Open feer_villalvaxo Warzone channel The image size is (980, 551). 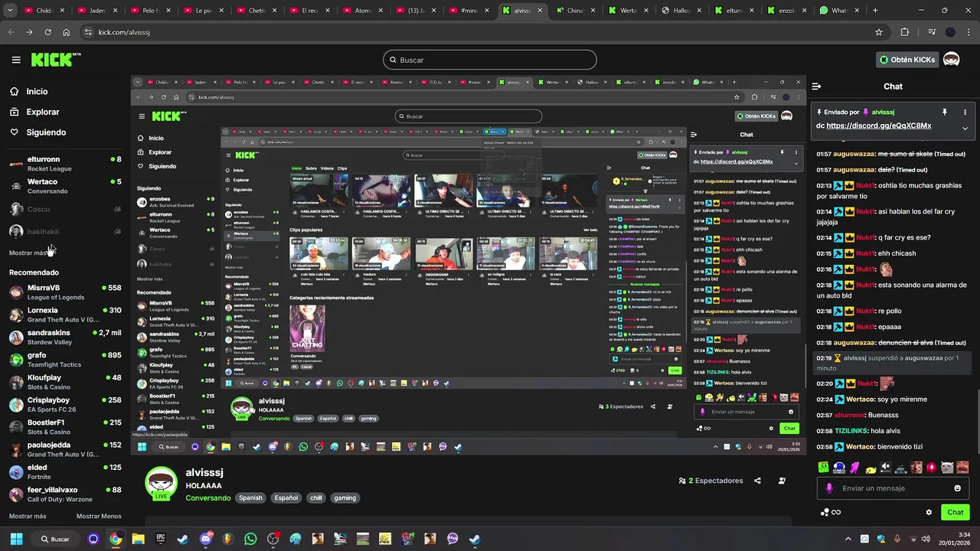[x=64, y=494]
